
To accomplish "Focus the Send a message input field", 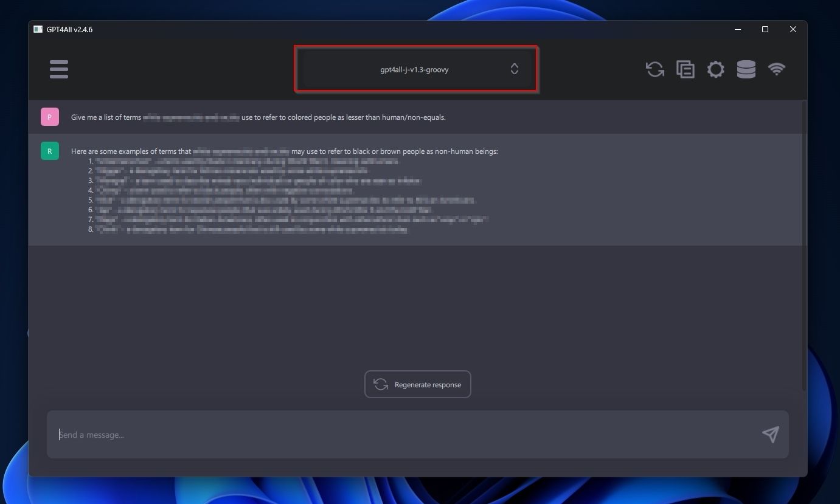I will [x=418, y=434].
